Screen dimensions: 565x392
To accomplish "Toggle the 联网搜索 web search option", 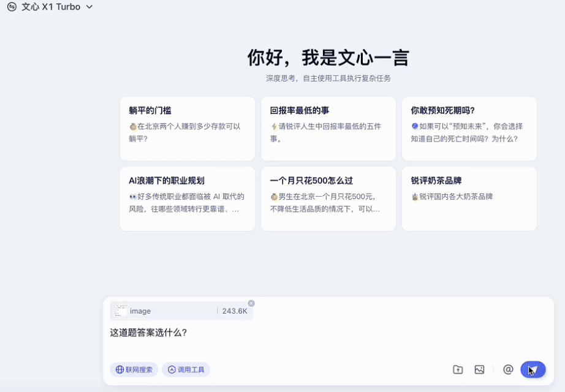I will [134, 370].
